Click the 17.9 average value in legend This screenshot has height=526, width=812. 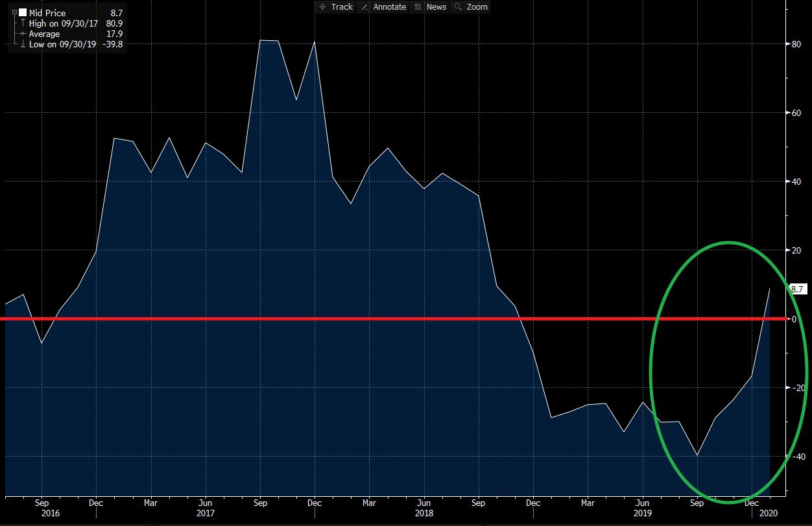point(115,34)
